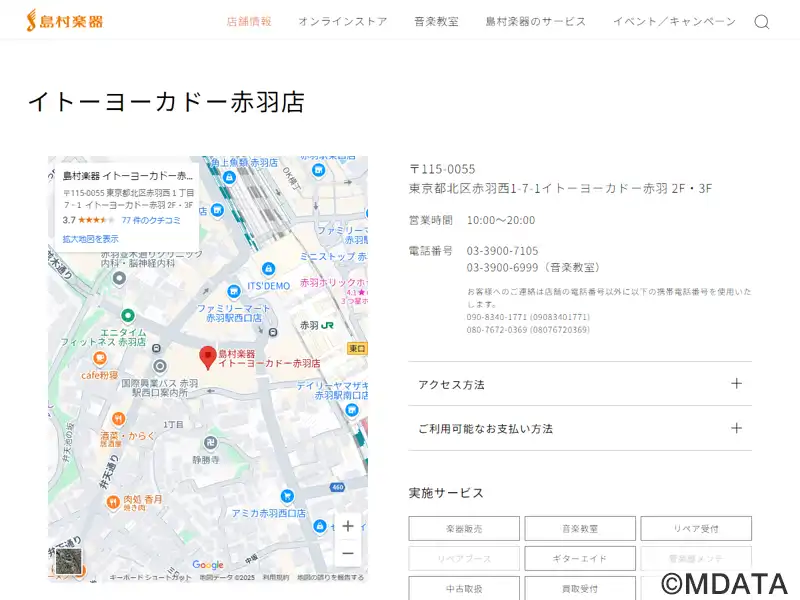Click the ギターエイド service button
The width and height of the screenshot is (800, 600).
pyautogui.click(x=580, y=559)
